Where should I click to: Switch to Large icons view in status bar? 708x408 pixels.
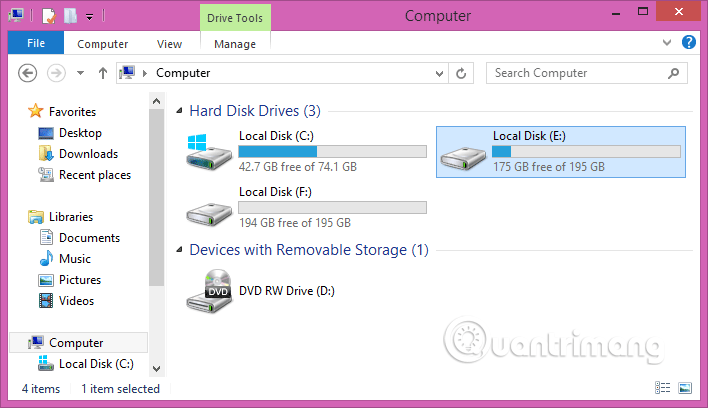(x=684, y=388)
